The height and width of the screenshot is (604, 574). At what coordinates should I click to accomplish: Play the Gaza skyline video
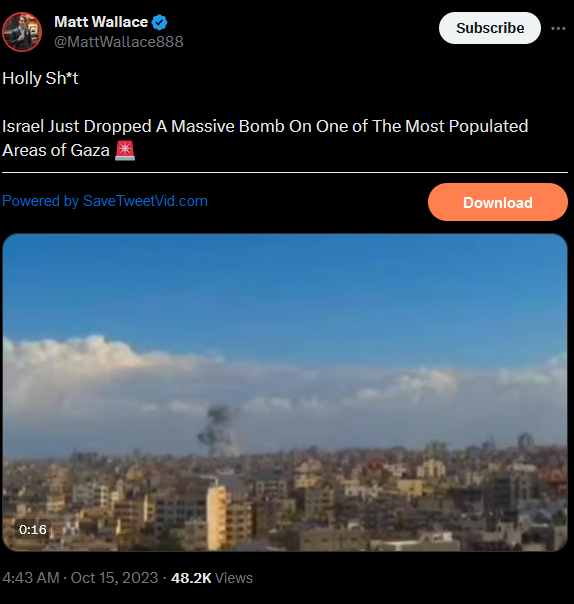285,392
